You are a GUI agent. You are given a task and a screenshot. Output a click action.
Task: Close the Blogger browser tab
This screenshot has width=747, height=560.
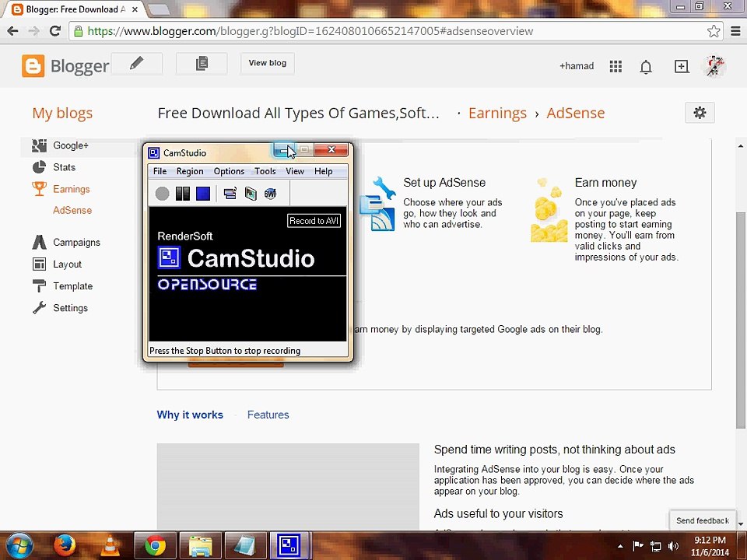pos(135,9)
